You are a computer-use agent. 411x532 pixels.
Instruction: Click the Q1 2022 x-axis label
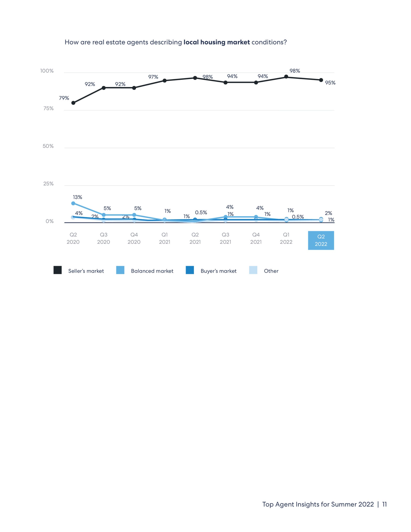click(x=286, y=238)
